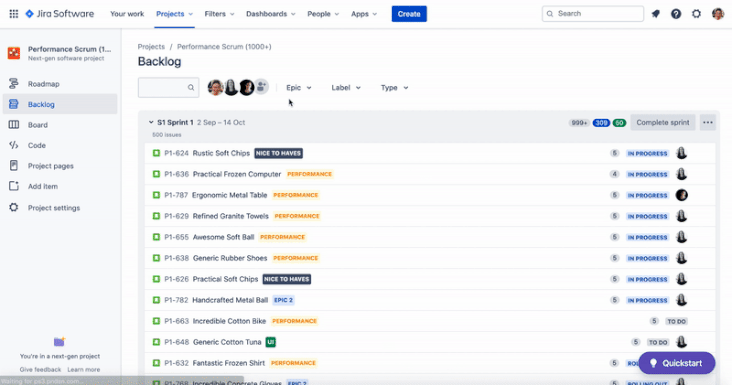Click the Code sidebar icon
Viewport: 732px width, 385px height.
[14, 145]
